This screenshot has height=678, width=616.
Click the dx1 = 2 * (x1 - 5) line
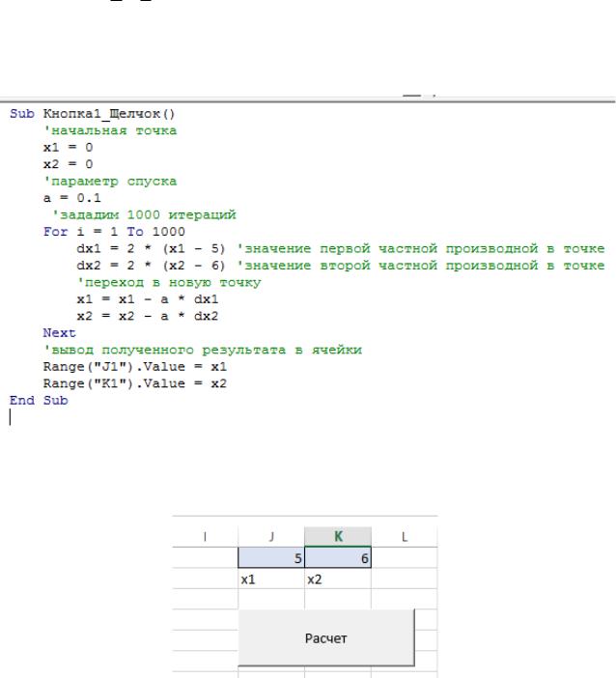tap(151, 248)
